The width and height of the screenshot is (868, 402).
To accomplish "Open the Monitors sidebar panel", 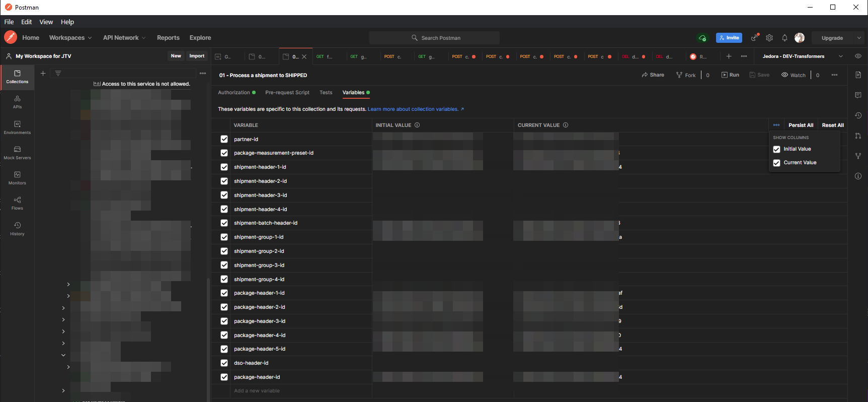I will coord(17,178).
